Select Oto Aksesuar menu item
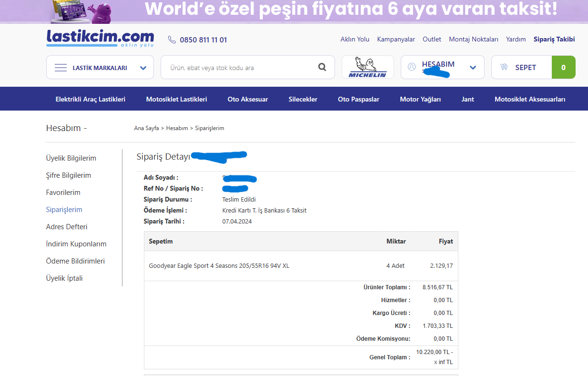The image size is (588, 376). point(248,99)
